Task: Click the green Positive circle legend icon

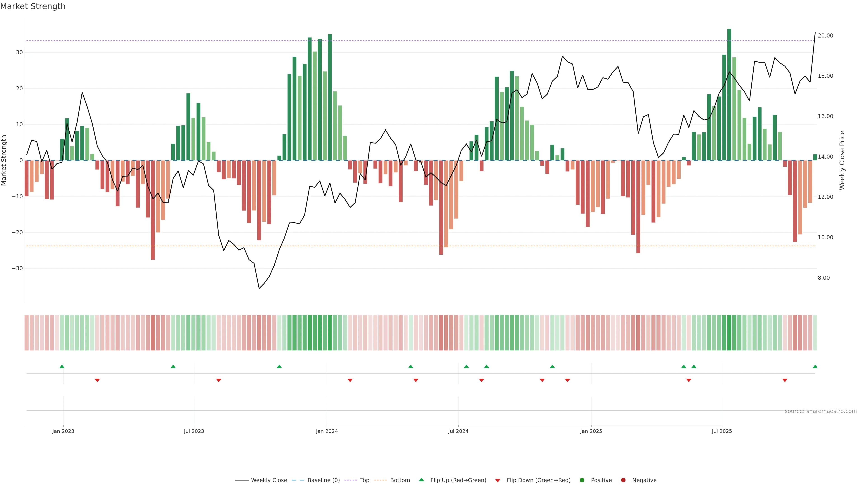Action: (582, 480)
